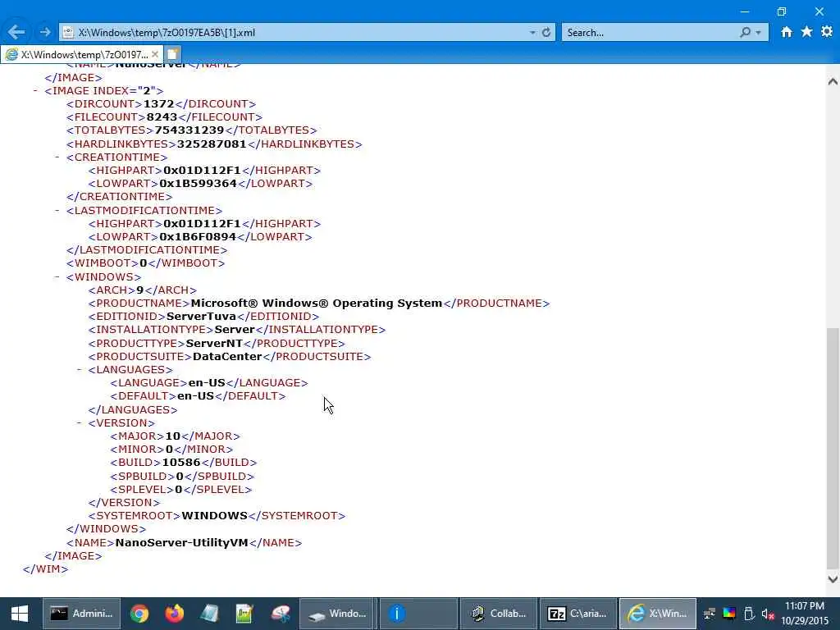Click the EDITIONID value ServerTuva
840x630 pixels.
pos(202,317)
